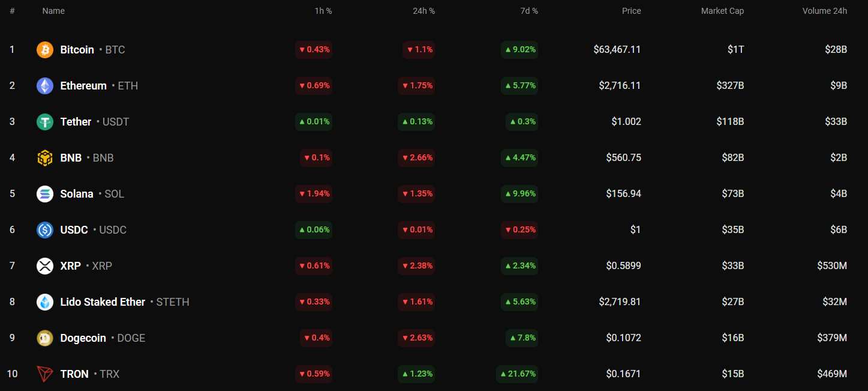Click the BNB logo icon
Viewport: 868px width, 391px height.
tap(45, 158)
